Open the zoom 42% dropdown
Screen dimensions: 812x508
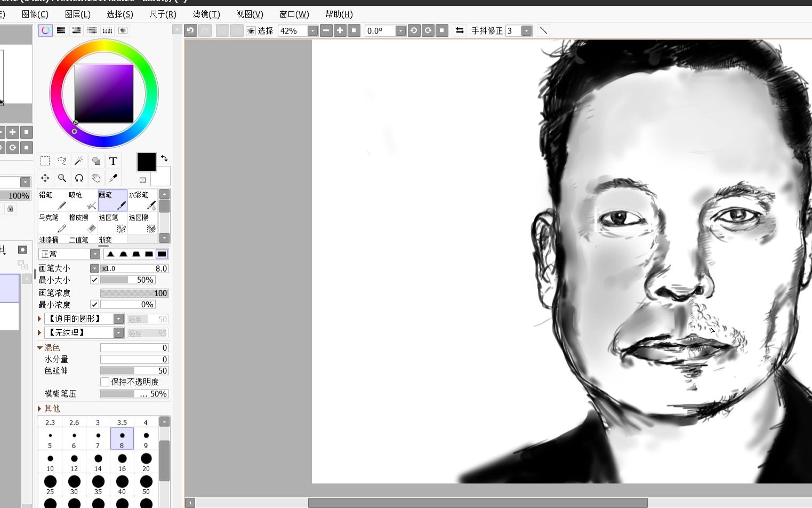coord(313,31)
